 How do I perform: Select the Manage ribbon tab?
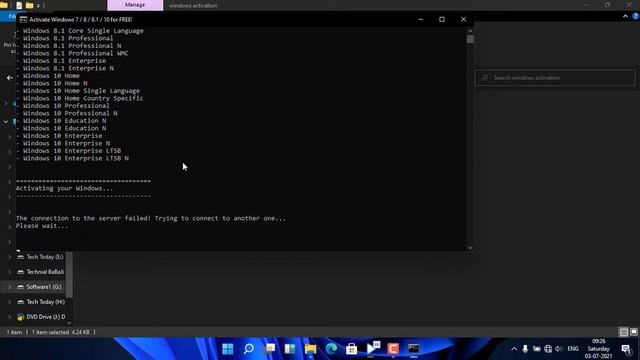click(x=135, y=5)
